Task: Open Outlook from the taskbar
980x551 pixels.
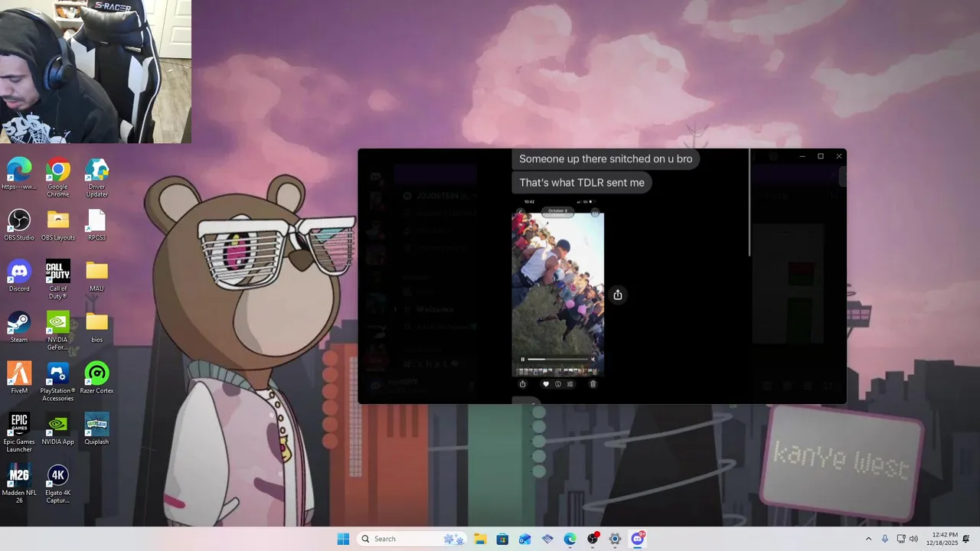Action: [x=524, y=539]
